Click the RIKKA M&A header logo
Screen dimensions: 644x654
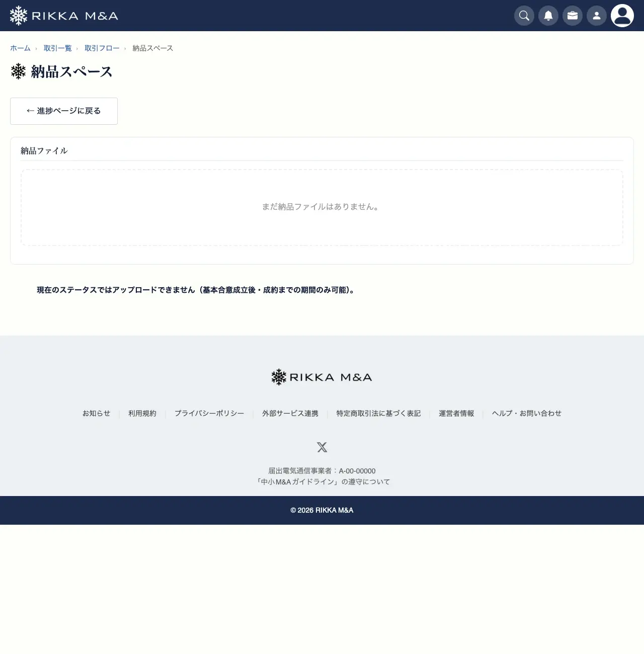tap(64, 16)
